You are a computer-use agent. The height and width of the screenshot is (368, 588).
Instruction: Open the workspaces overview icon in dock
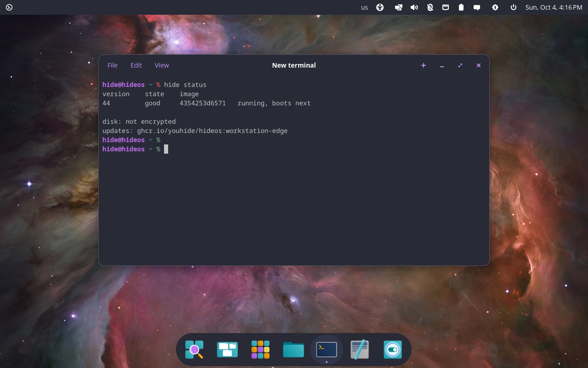(x=227, y=350)
